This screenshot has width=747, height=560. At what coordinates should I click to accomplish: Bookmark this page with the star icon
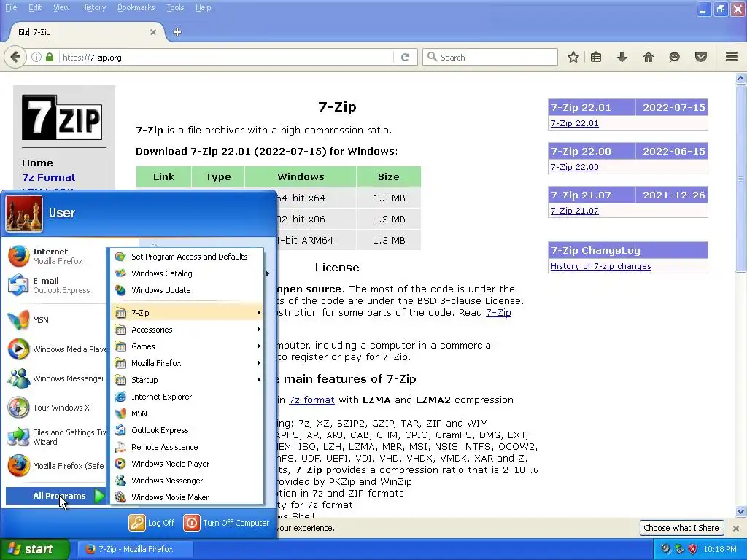click(573, 57)
